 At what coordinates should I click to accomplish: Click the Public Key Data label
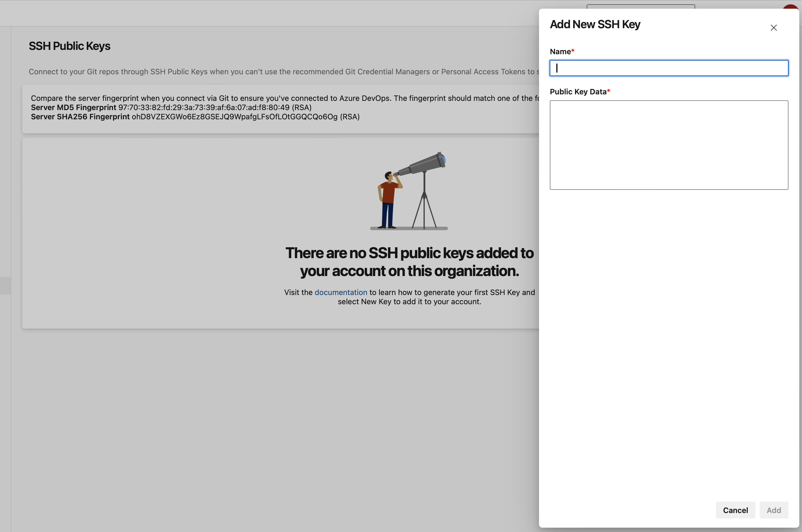tap(578, 92)
